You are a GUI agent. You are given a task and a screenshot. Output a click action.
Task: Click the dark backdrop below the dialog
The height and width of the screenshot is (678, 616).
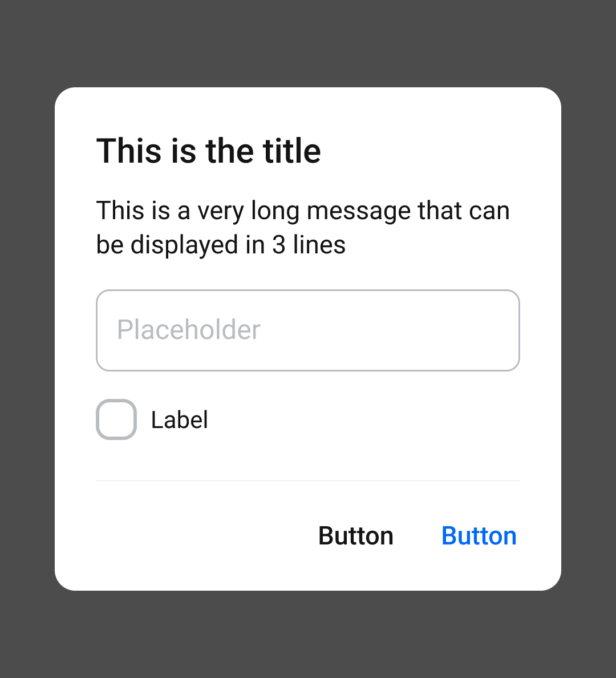pos(308,633)
